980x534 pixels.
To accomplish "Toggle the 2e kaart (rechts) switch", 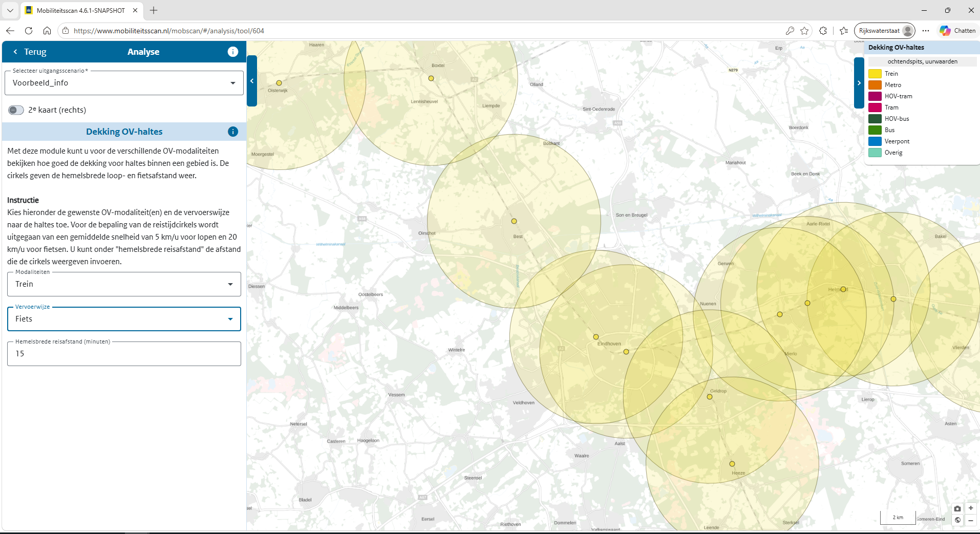I will click(16, 110).
